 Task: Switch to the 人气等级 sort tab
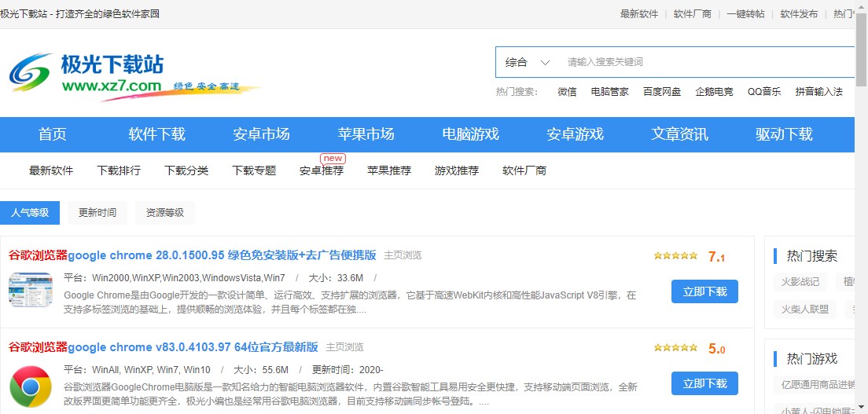(30, 213)
